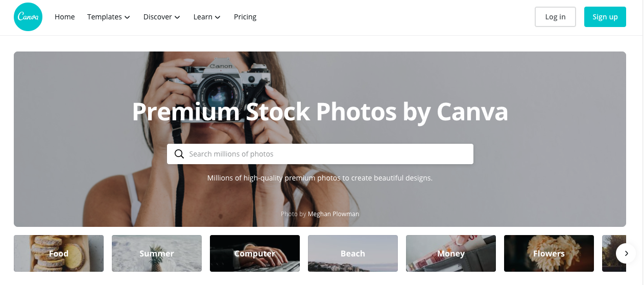
Task: Open the Summer photo category
Action: click(157, 253)
